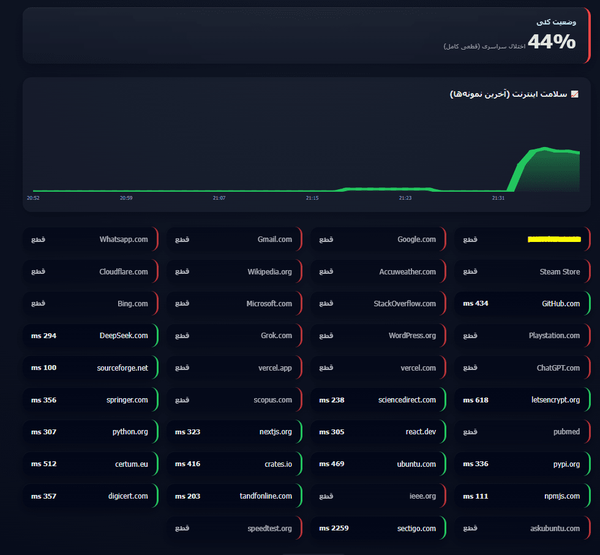
Task: Open the yellow highlighted redacted site card
Action: click(x=522, y=239)
